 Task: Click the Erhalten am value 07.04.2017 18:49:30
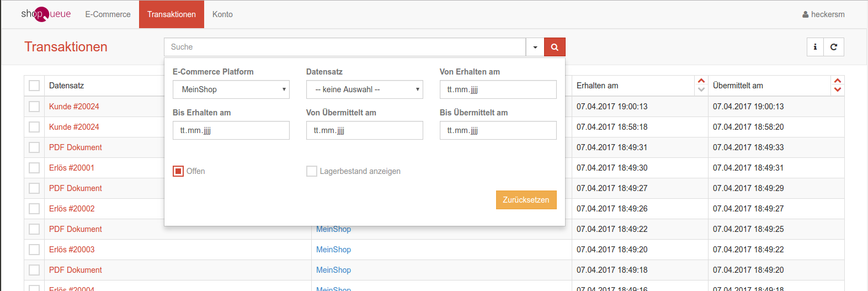coord(612,168)
